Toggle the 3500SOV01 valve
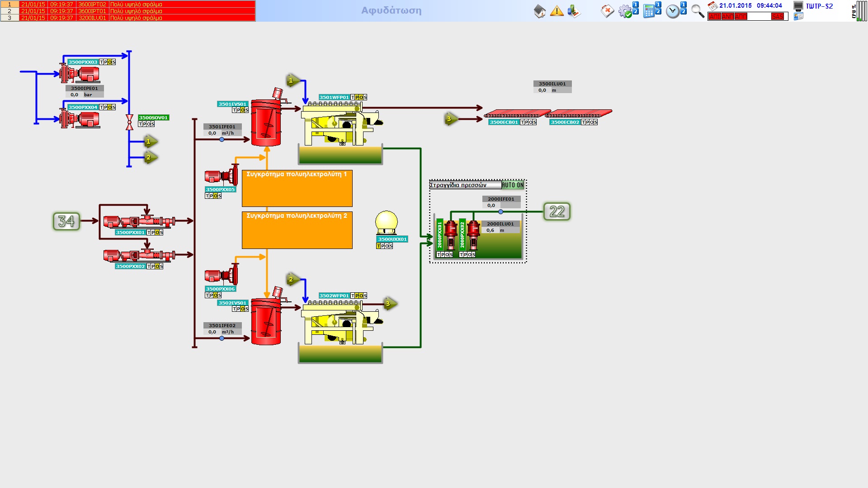The image size is (868, 488). (129, 122)
